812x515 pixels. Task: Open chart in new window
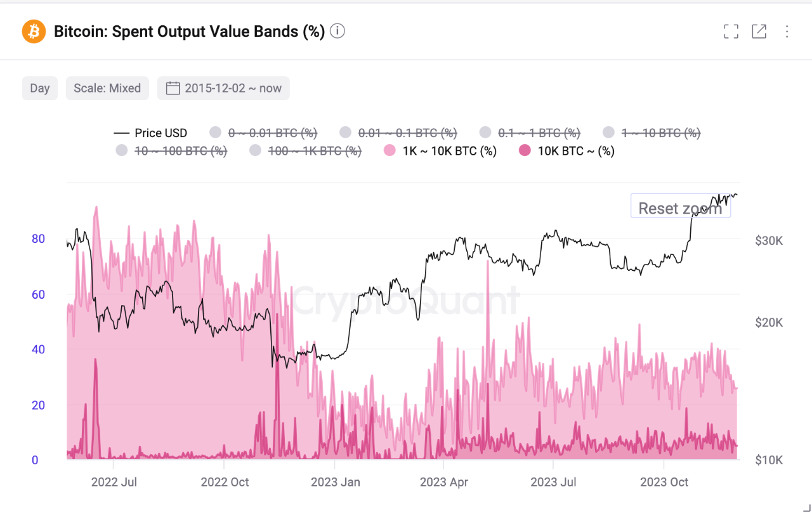pos(759,31)
